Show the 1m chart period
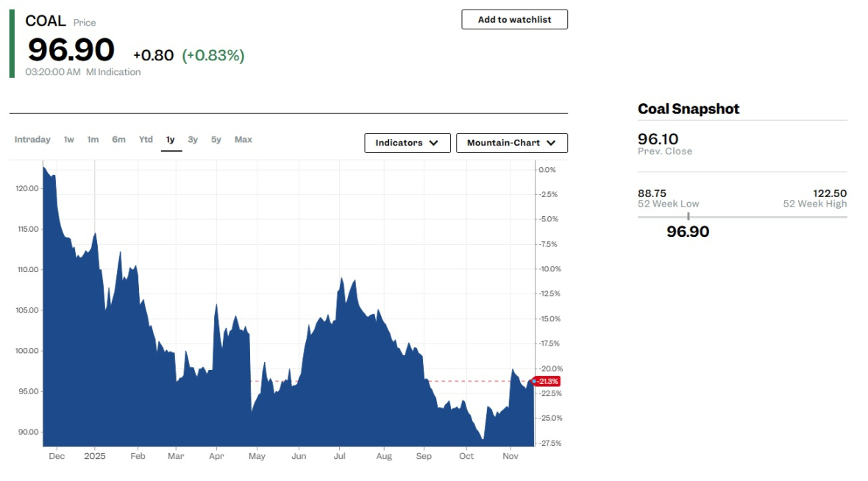 point(93,140)
